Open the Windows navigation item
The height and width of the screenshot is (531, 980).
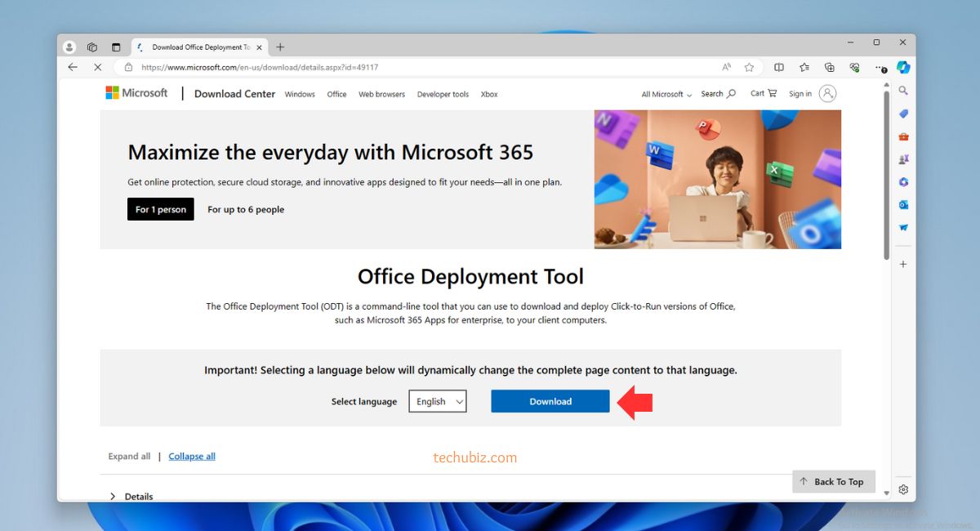click(300, 95)
